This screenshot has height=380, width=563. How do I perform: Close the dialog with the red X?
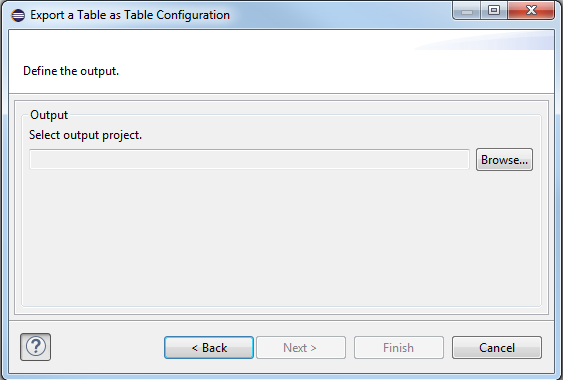click(x=531, y=10)
